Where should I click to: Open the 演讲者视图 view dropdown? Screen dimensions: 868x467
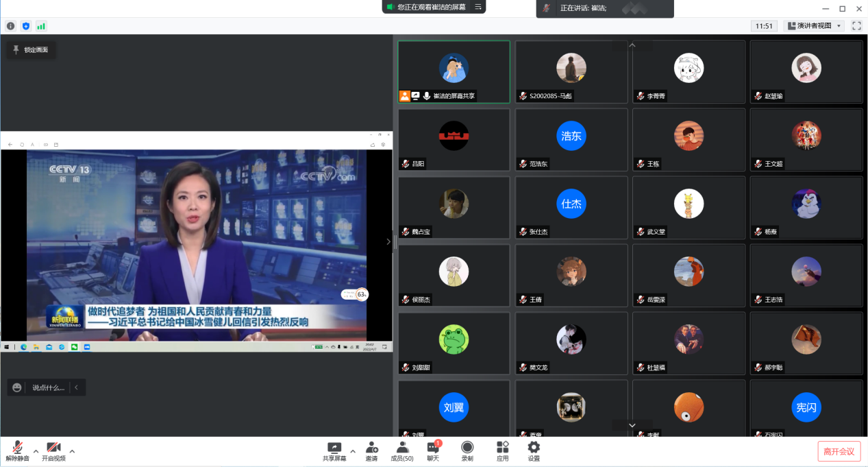[x=814, y=26]
